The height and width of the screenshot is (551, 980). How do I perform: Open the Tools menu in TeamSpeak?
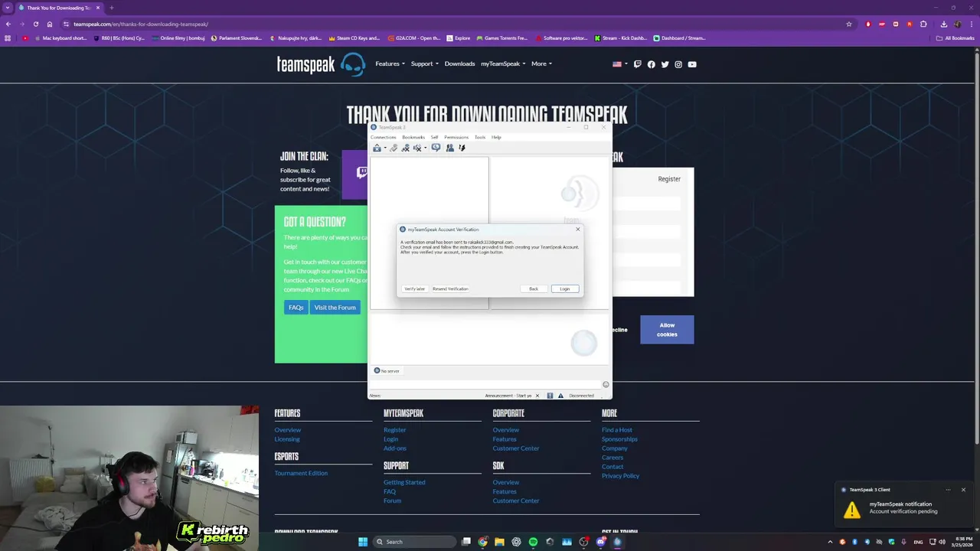point(480,137)
